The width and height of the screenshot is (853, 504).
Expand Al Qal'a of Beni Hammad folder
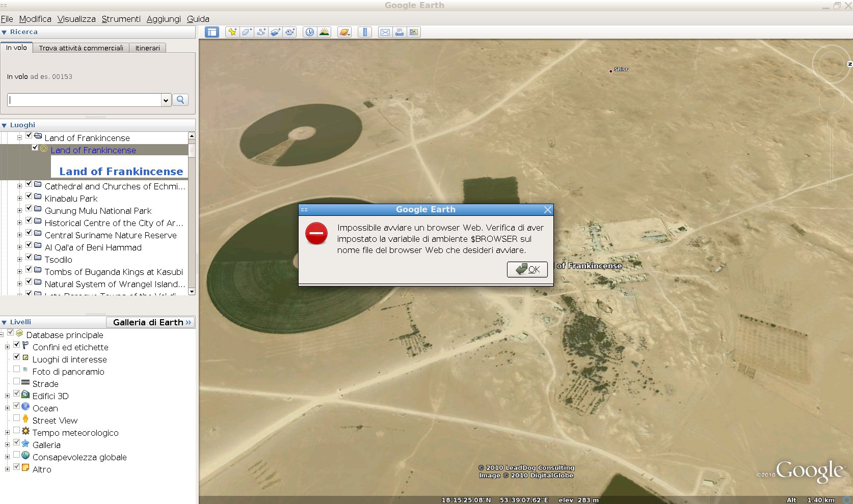(x=19, y=247)
